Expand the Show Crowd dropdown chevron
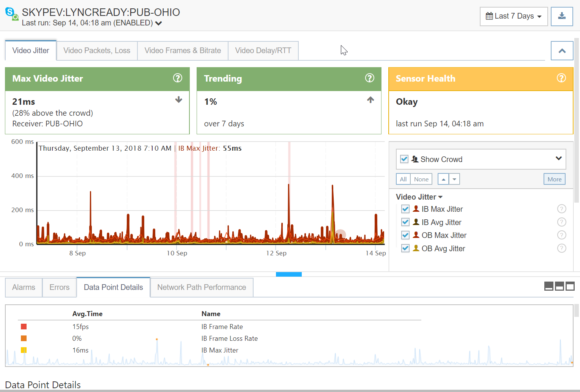 559,158
